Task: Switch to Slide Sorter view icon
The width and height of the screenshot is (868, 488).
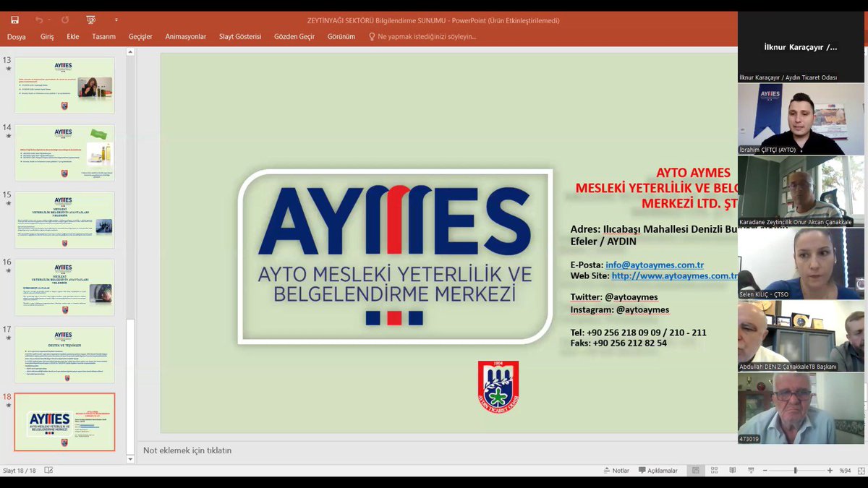Action: click(714, 470)
